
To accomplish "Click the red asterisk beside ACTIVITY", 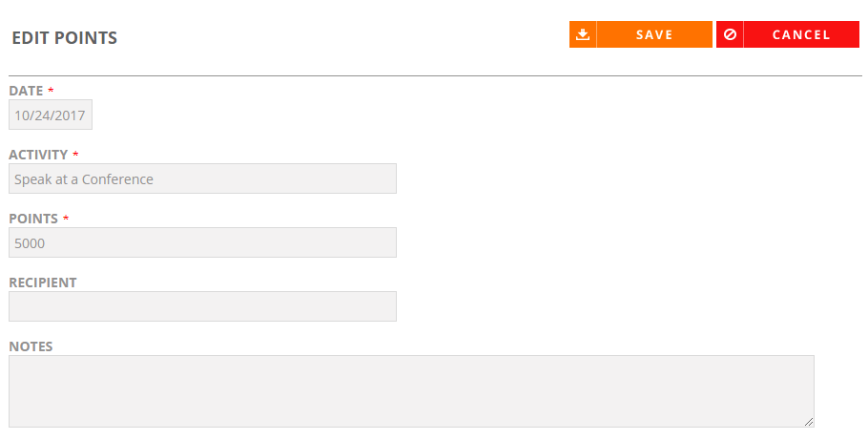I will [x=75, y=154].
